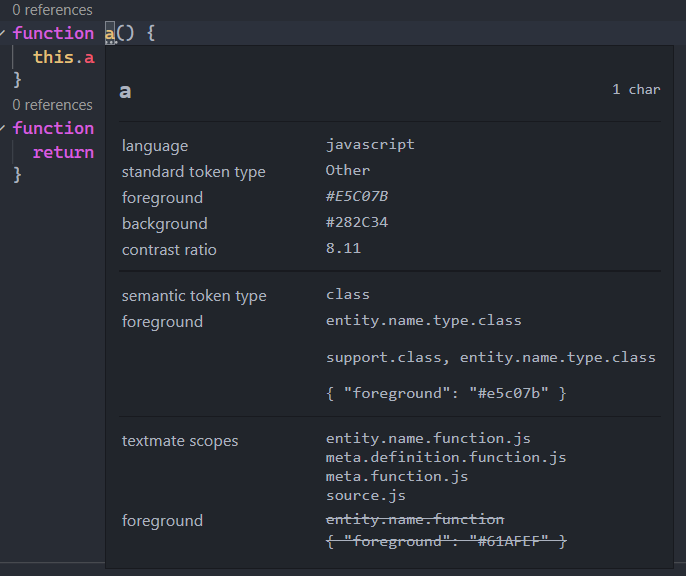Viewport: 686px width, 576px height.
Task: Click the 'textmate scopes' label
Action: [x=180, y=441]
